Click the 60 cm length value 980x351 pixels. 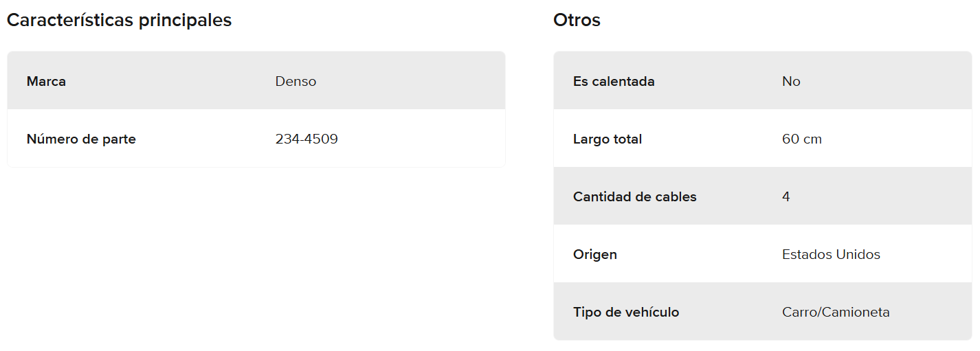click(802, 139)
